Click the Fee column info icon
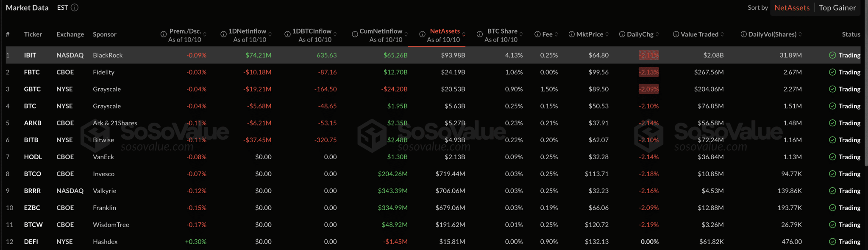The height and width of the screenshot is (250, 868). (x=537, y=34)
